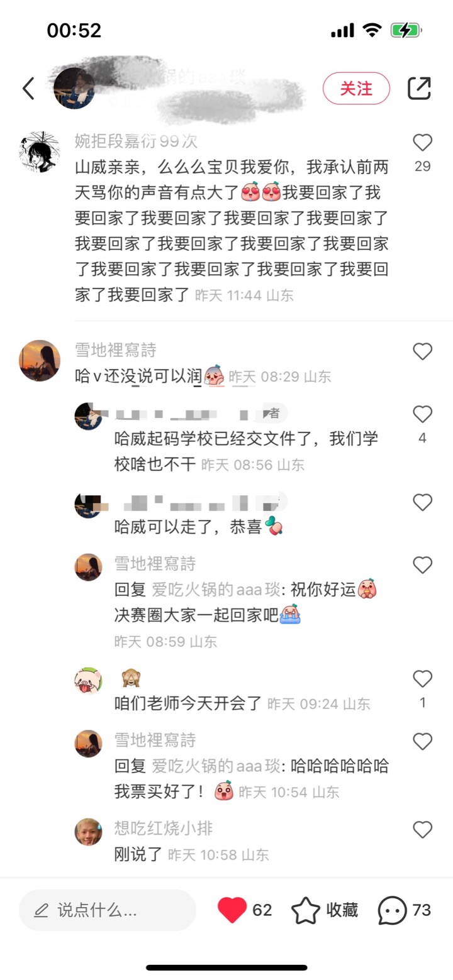
Task: Open the post author's avatar in the header
Action: (x=74, y=88)
